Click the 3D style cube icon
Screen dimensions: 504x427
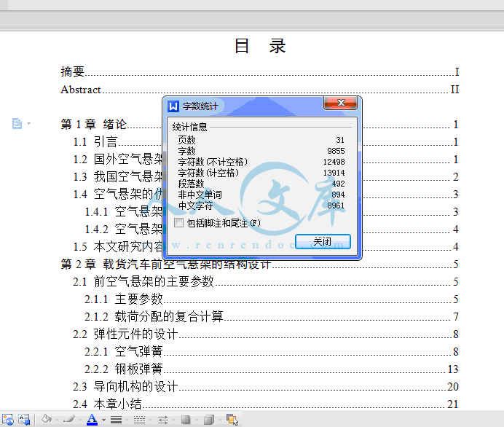pyautogui.click(x=209, y=420)
